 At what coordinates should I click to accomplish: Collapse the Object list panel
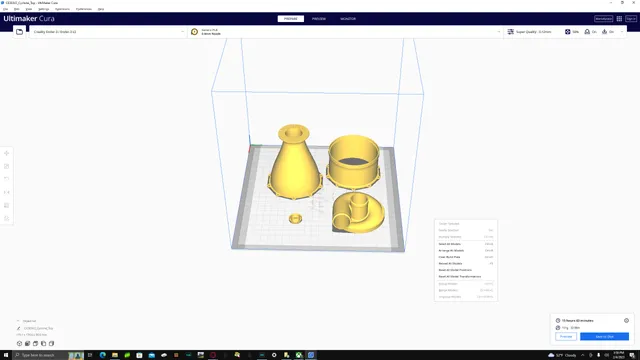point(18,321)
